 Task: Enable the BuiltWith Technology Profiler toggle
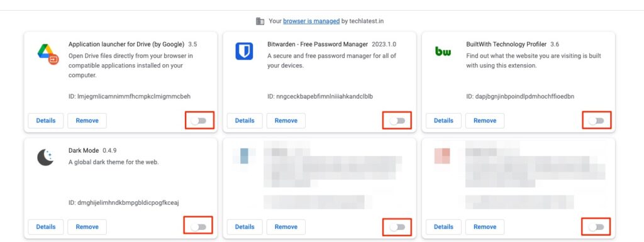[x=596, y=121]
